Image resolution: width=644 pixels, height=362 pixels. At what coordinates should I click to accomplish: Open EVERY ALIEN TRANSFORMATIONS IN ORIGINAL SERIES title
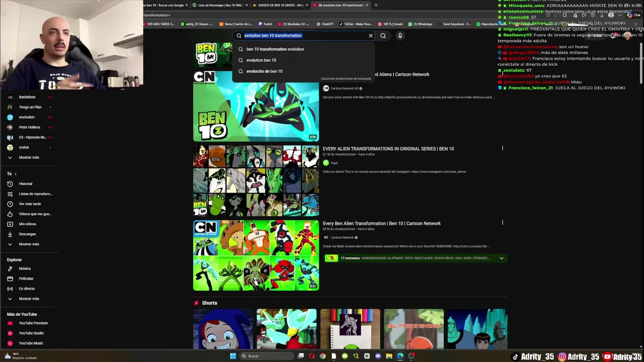[388, 149]
